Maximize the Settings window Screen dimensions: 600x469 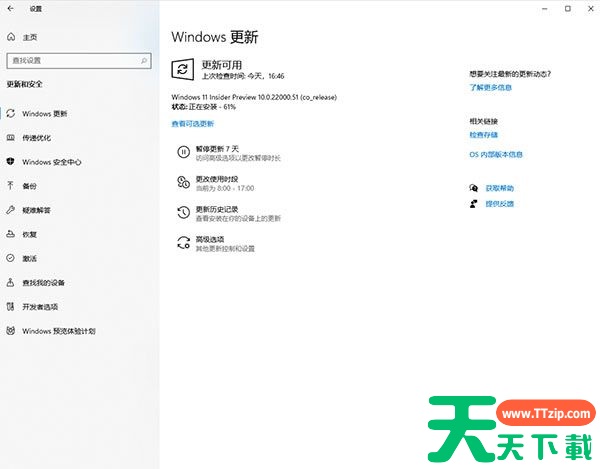(568, 8)
